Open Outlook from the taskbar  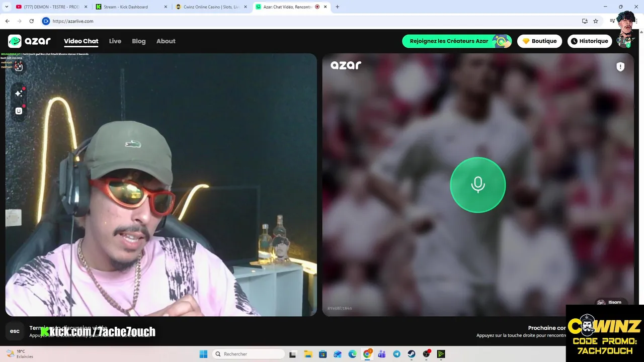pyautogui.click(x=337, y=354)
